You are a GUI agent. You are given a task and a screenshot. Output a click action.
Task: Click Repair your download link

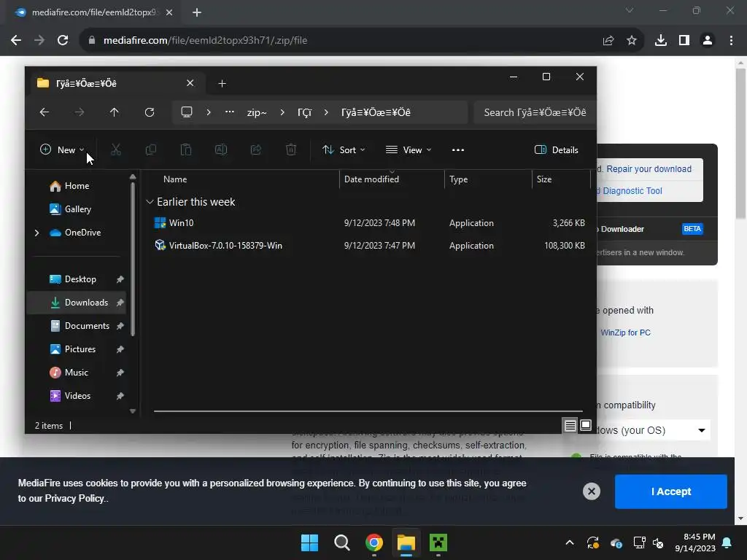(649, 169)
